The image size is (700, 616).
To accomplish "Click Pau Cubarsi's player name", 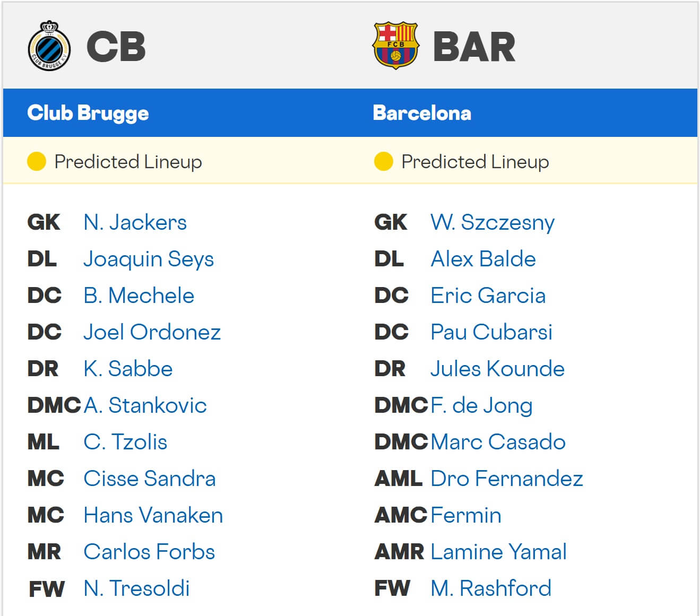I will pyautogui.click(x=491, y=332).
